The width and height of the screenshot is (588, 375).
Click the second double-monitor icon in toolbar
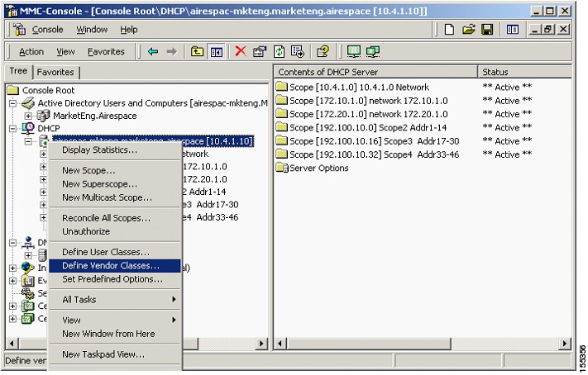pos(373,51)
